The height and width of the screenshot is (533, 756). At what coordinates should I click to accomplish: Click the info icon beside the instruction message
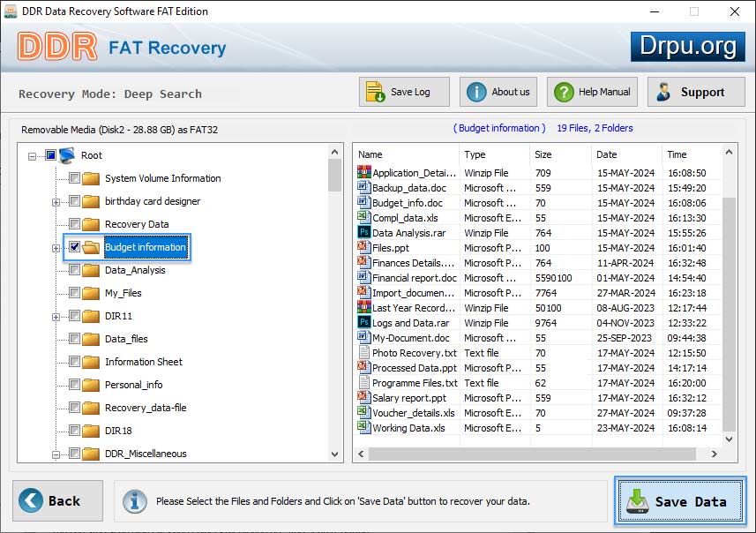(x=135, y=501)
